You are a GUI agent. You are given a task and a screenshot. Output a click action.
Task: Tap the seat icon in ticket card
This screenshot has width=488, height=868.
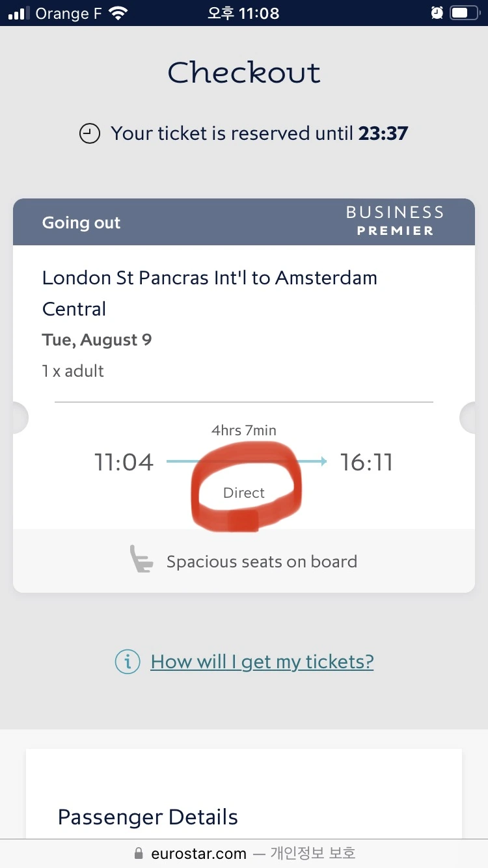(x=141, y=560)
